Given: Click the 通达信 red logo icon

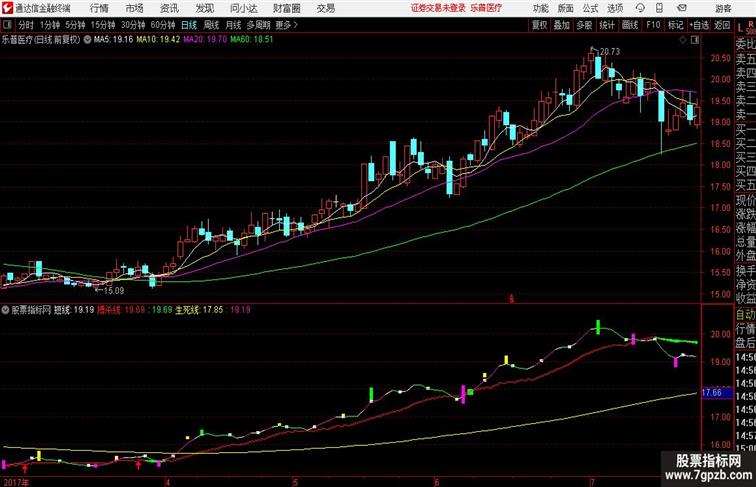Looking at the screenshot, I should [7, 8].
